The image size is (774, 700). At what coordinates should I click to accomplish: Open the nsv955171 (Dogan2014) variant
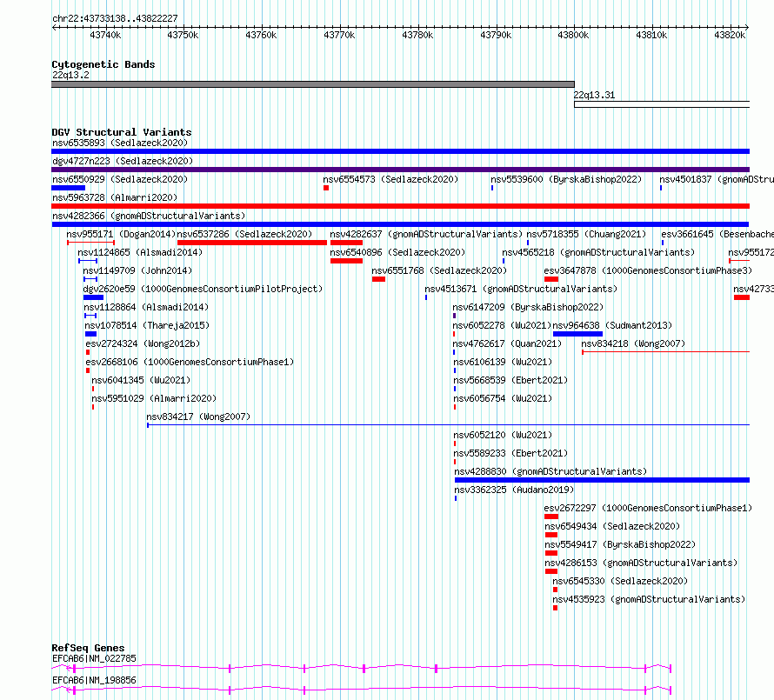tap(121, 235)
